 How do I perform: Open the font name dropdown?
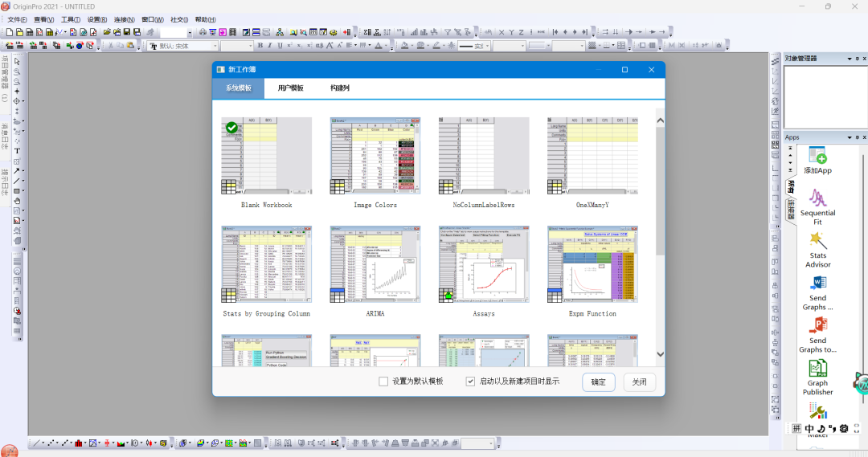pyautogui.click(x=215, y=46)
